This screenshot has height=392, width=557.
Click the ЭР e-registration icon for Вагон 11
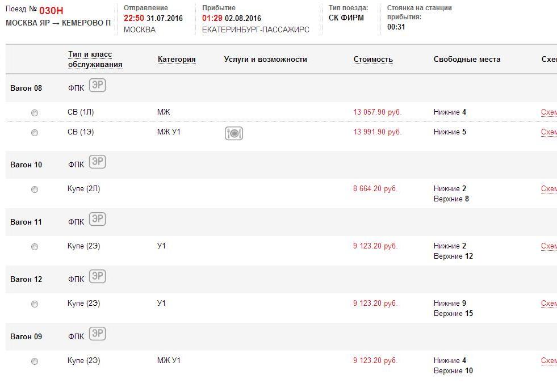point(98,219)
